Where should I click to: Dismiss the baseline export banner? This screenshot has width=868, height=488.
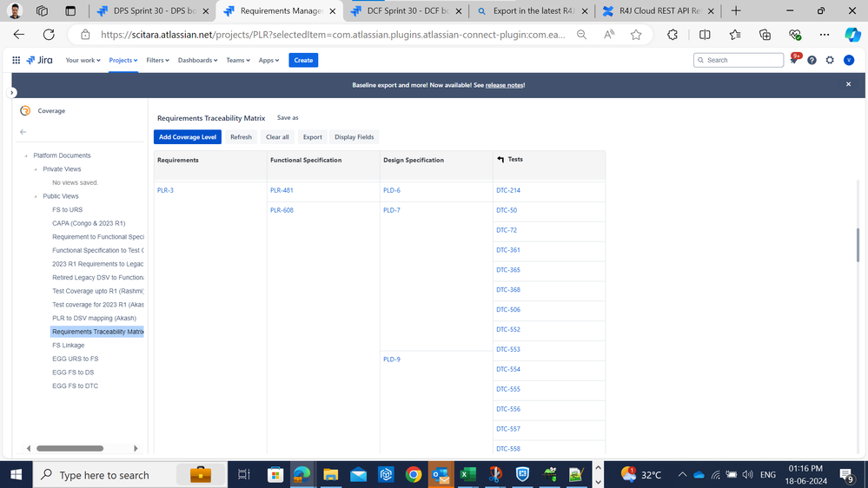coord(848,84)
